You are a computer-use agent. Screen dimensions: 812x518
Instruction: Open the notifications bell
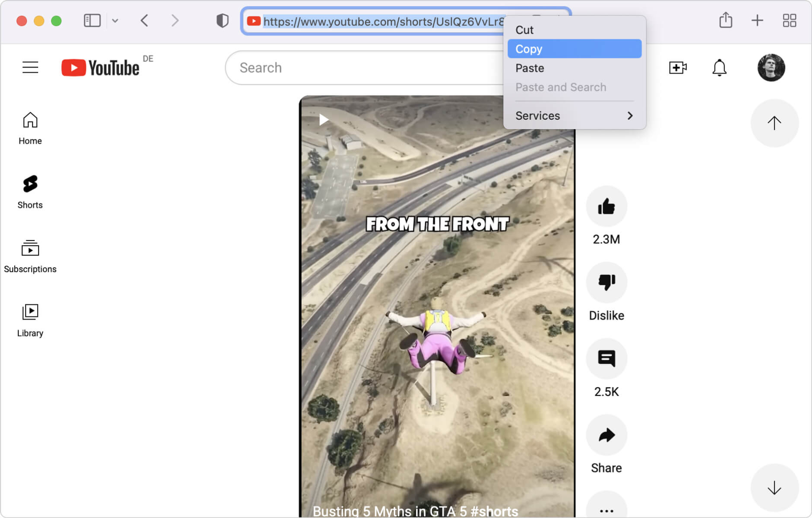(719, 68)
